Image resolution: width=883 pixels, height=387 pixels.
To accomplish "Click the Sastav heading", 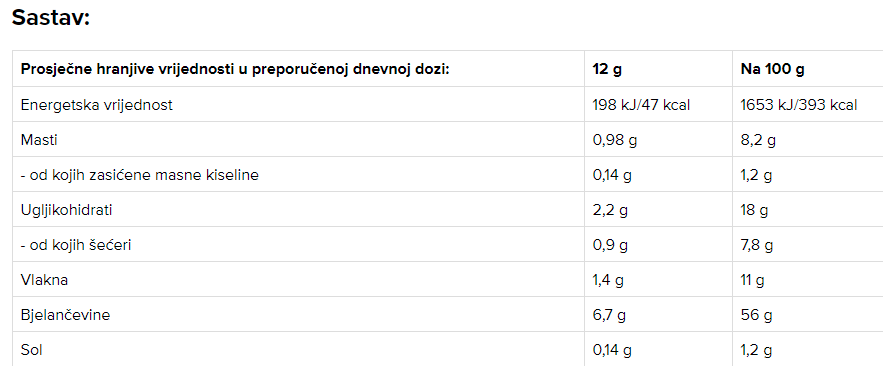I will (51, 17).
